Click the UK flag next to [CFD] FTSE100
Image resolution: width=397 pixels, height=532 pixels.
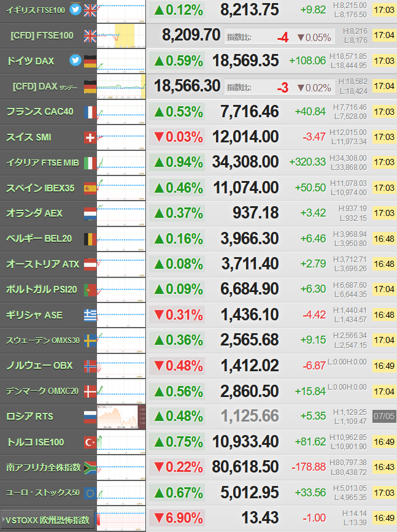coord(90,36)
